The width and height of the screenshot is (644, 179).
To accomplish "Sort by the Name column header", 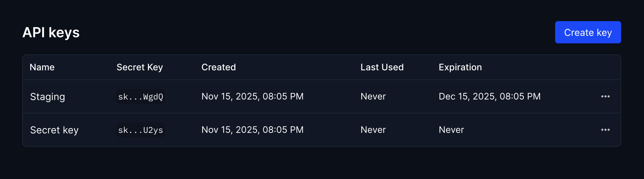I will pos(42,67).
